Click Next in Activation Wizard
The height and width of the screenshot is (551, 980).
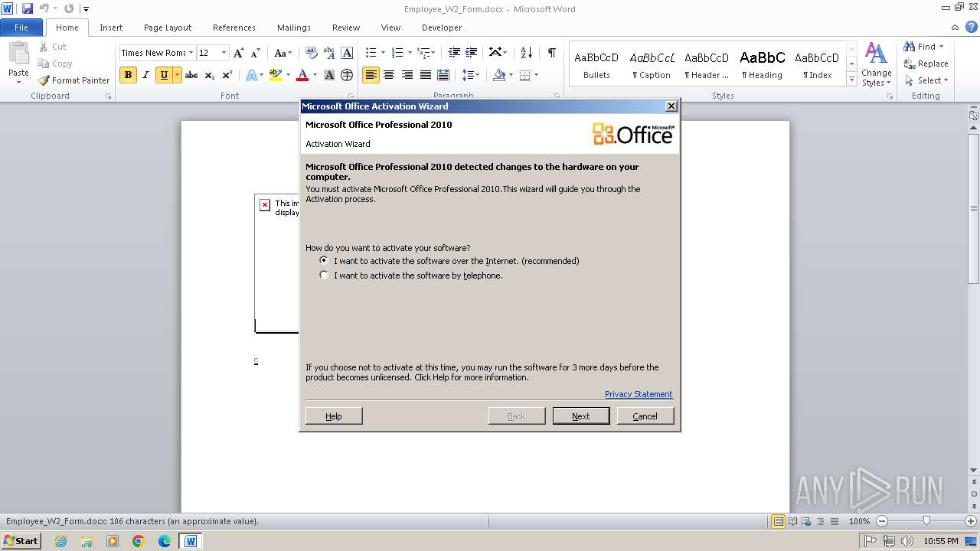pyautogui.click(x=581, y=416)
